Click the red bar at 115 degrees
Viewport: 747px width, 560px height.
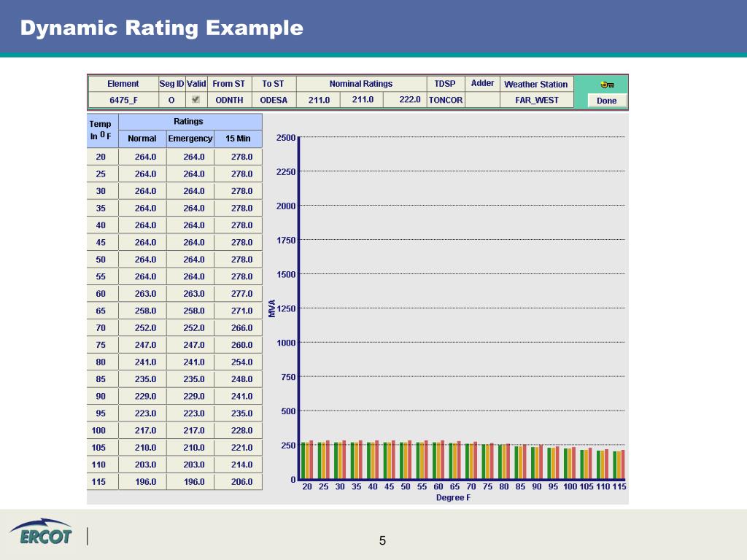tap(623, 464)
